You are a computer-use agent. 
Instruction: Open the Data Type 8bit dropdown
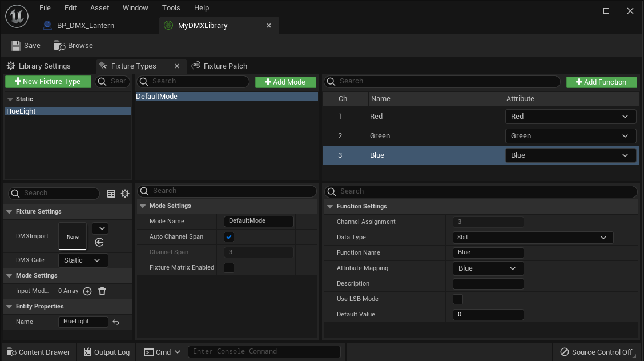[533, 238]
